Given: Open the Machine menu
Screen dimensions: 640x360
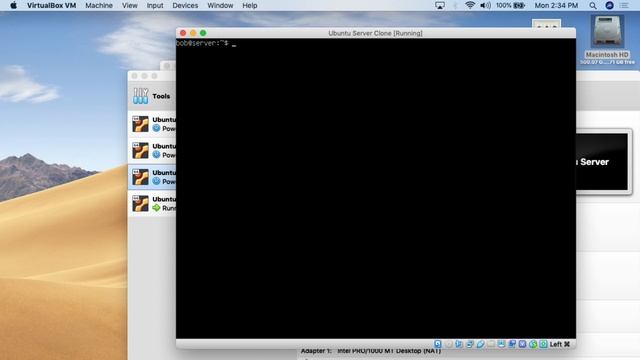Looking at the screenshot, I should click(x=99, y=5).
